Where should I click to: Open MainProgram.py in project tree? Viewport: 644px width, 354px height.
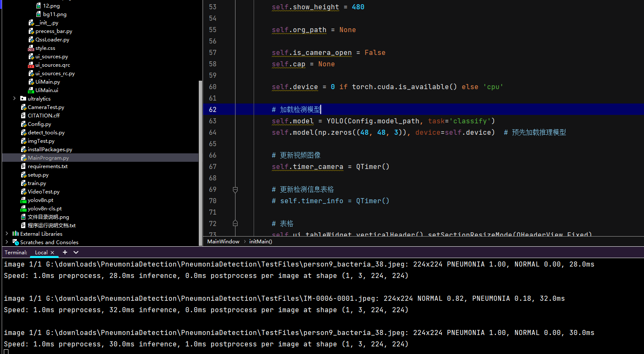[48, 158]
